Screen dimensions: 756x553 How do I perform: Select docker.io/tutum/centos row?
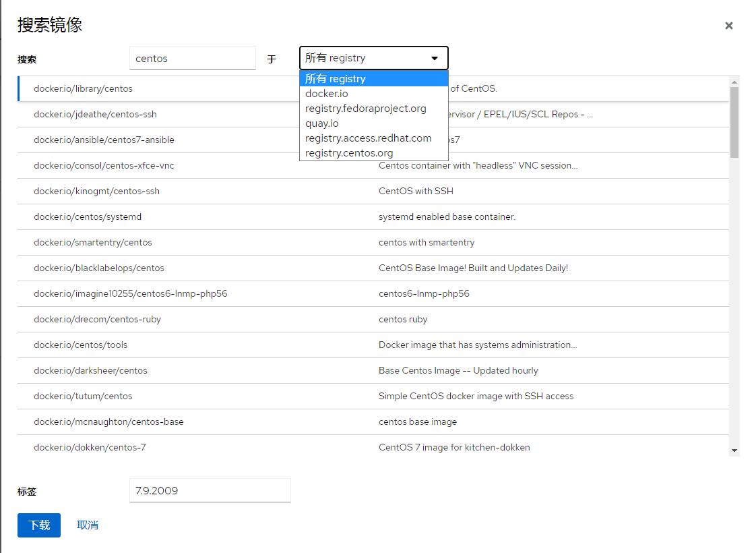point(373,396)
